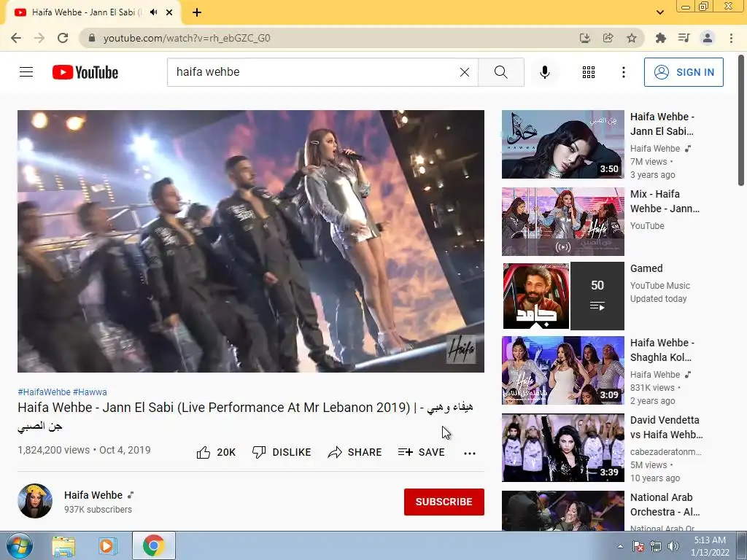Image resolution: width=747 pixels, height=560 pixels.
Task: Open the Gamed playlist thumbnail
Action: click(562, 296)
